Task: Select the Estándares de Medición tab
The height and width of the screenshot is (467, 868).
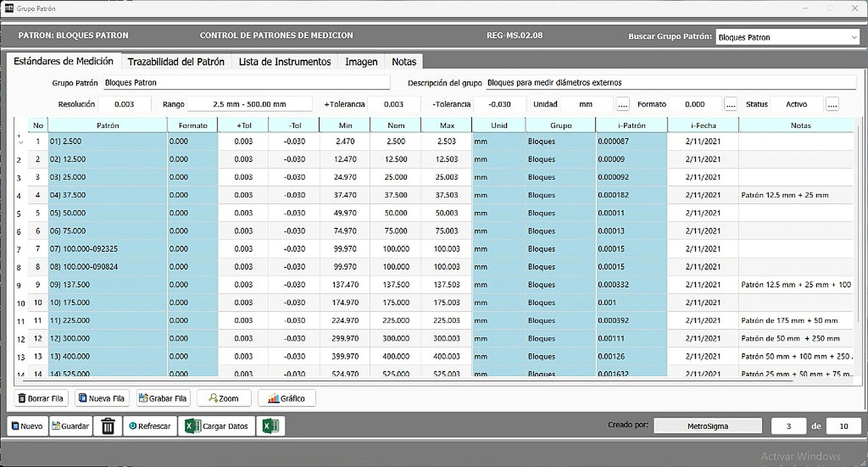Action: (x=63, y=61)
